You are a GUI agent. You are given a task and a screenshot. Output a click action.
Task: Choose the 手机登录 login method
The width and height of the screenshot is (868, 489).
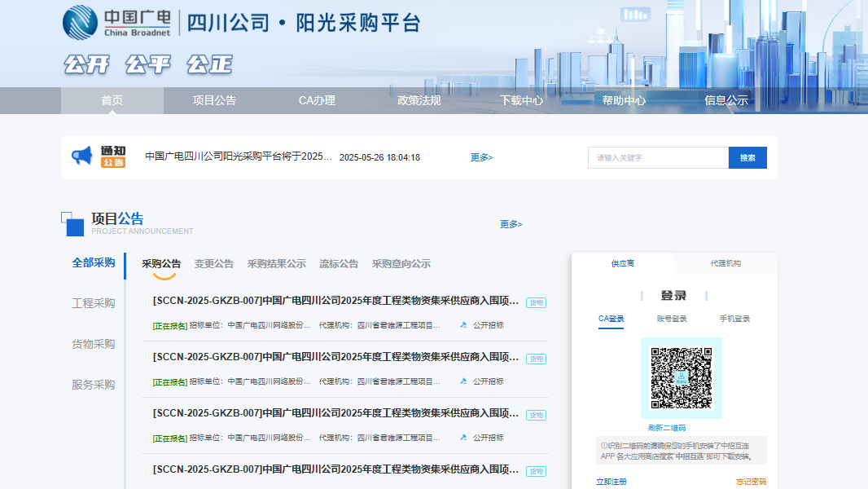[734, 319]
